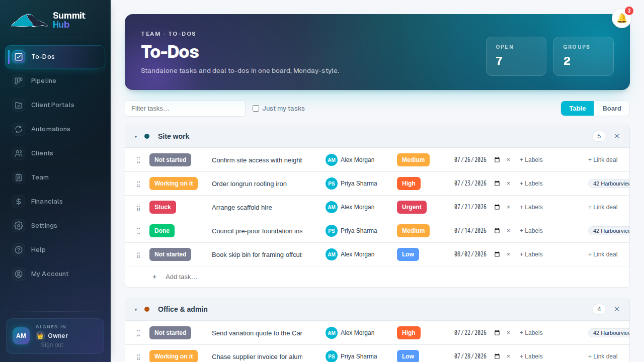
Task: Click Site work group color dot
Action: (147, 136)
